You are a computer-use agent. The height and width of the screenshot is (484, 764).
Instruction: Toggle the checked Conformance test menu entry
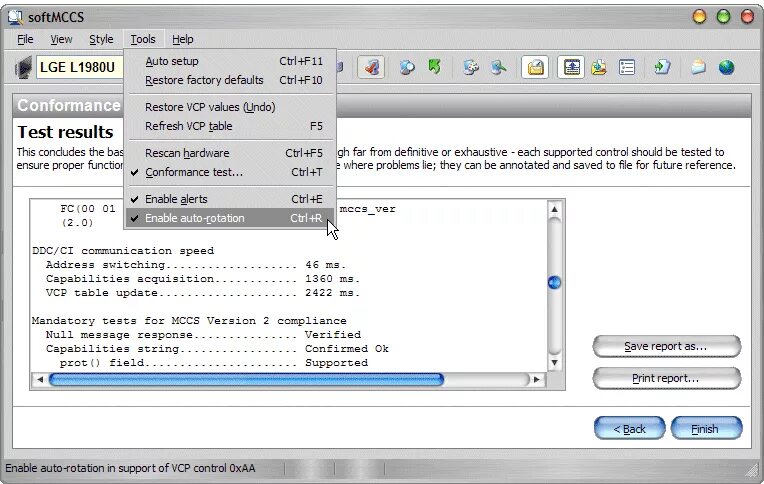230,172
